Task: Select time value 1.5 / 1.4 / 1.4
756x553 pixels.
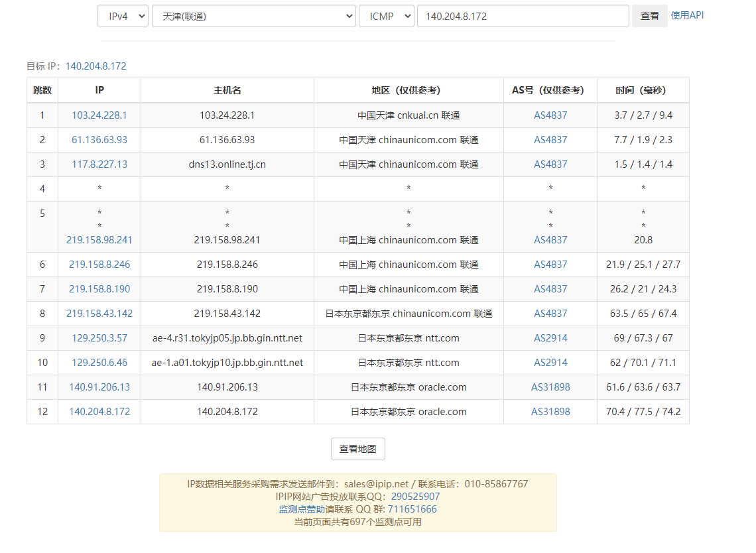Action: pyautogui.click(x=643, y=164)
